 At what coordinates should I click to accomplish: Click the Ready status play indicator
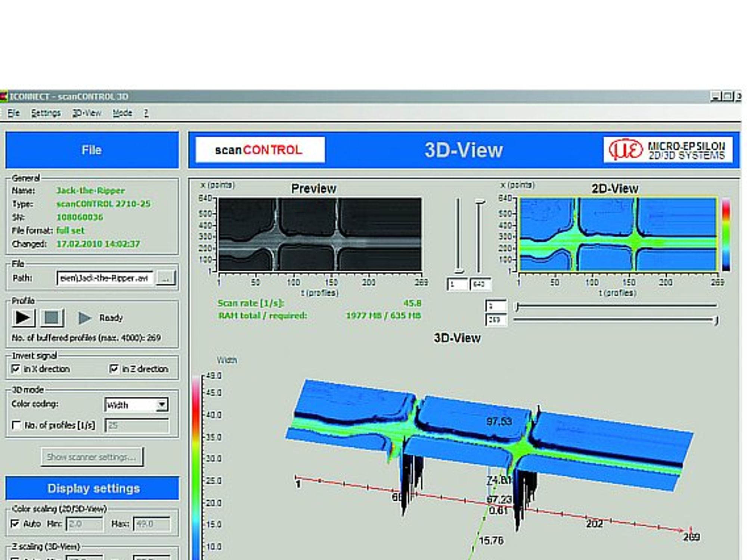click(x=85, y=318)
